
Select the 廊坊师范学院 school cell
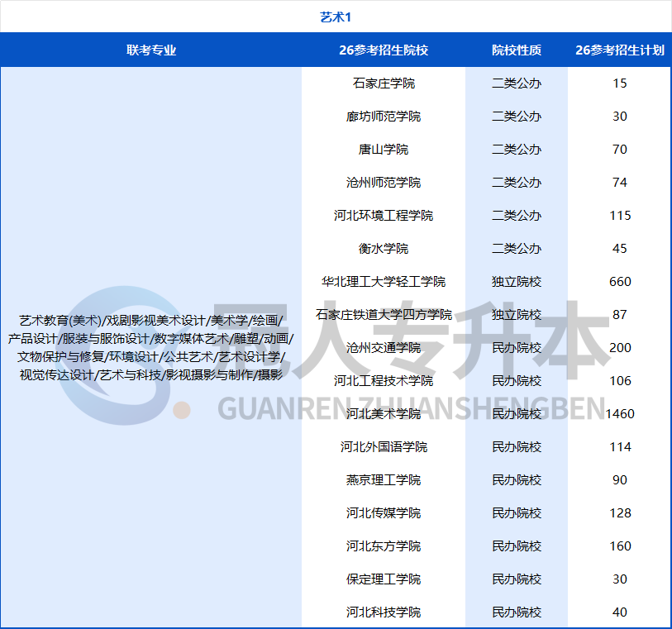(384, 116)
